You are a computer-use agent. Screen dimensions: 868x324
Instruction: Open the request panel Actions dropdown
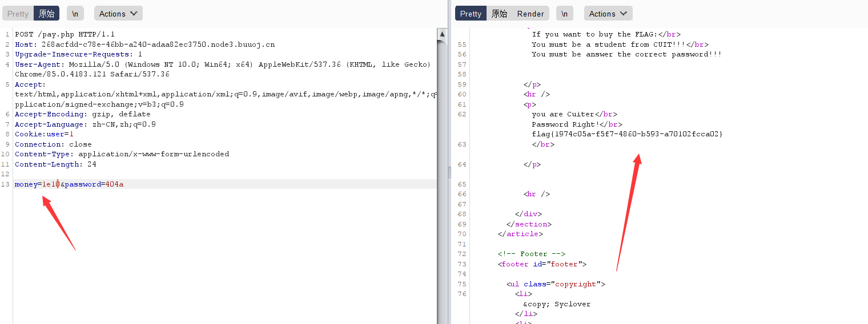pos(118,14)
